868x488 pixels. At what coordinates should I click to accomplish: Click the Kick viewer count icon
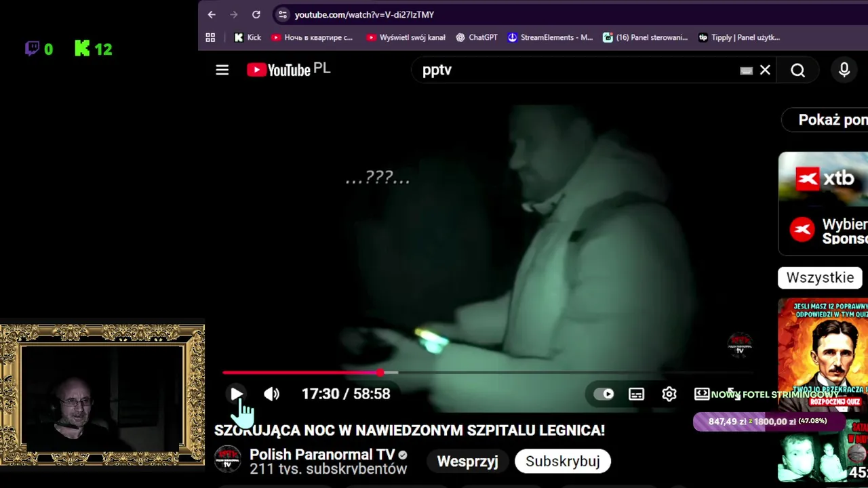click(x=82, y=48)
